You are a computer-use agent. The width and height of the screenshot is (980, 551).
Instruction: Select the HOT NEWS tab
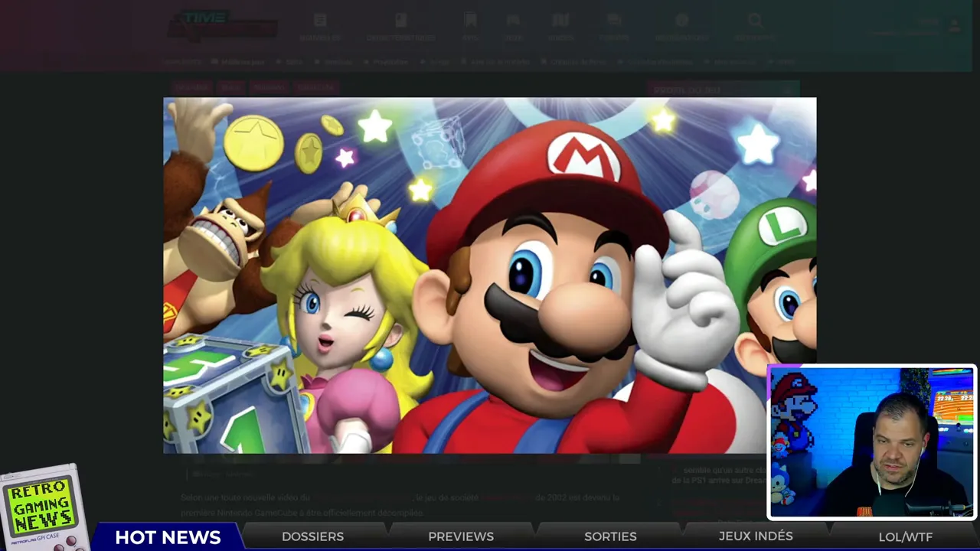(168, 537)
